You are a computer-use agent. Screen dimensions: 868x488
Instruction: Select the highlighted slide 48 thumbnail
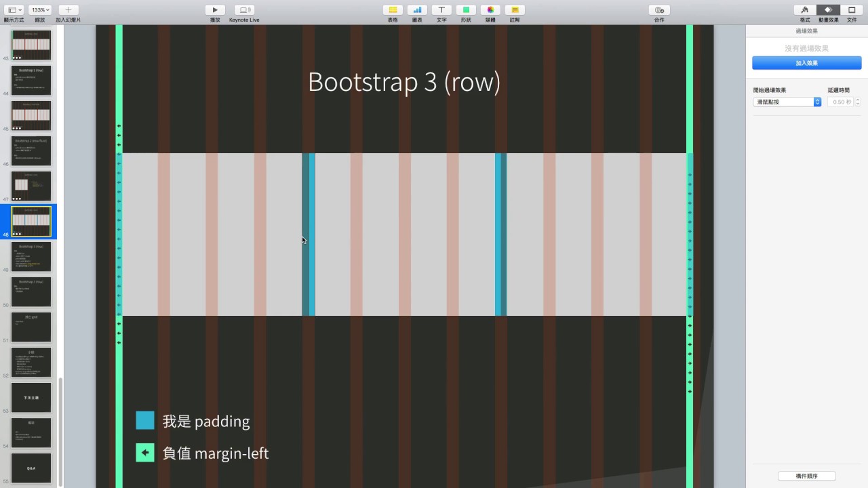click(31, 222)
